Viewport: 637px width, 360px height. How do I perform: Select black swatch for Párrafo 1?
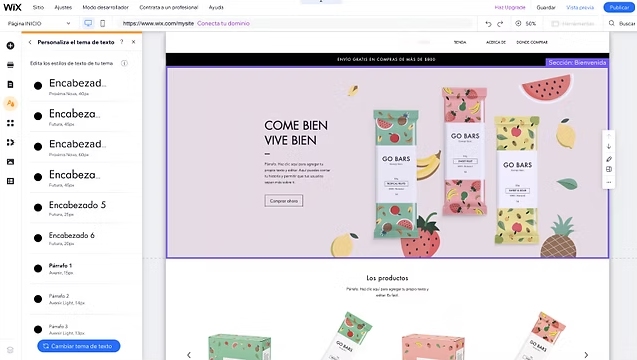point(38,269)
